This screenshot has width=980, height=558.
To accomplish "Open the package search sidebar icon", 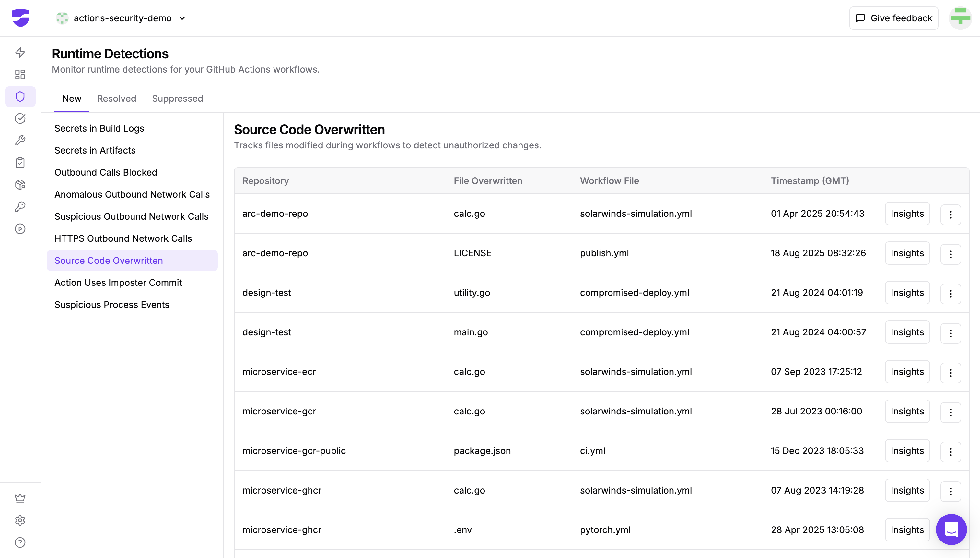I will coord(20,185).
